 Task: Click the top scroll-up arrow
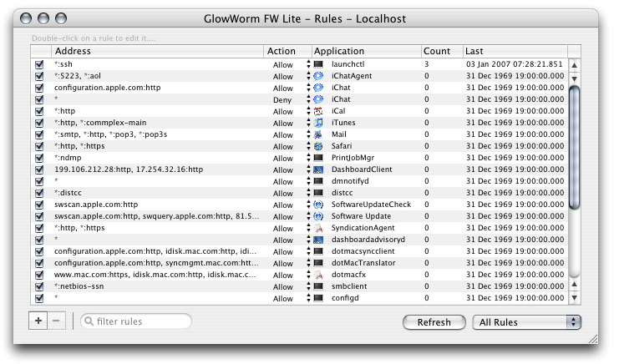pos(575,65)
